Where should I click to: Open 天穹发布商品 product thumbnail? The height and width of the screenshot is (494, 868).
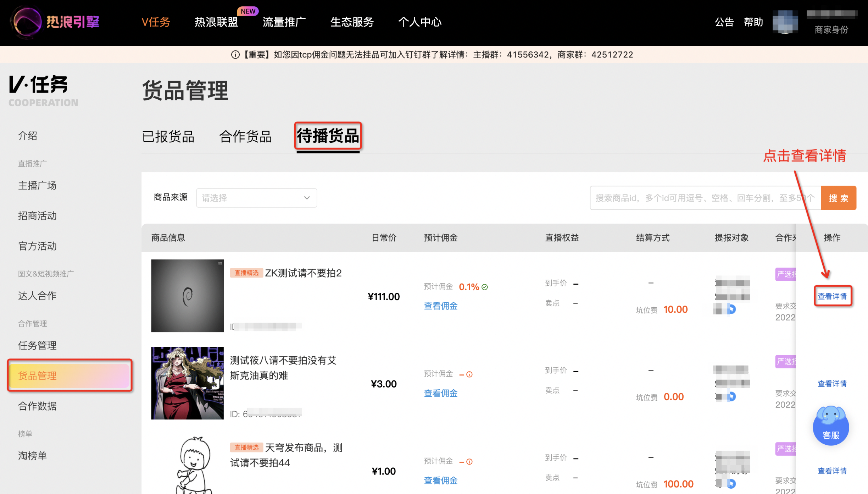pos(188,464)
